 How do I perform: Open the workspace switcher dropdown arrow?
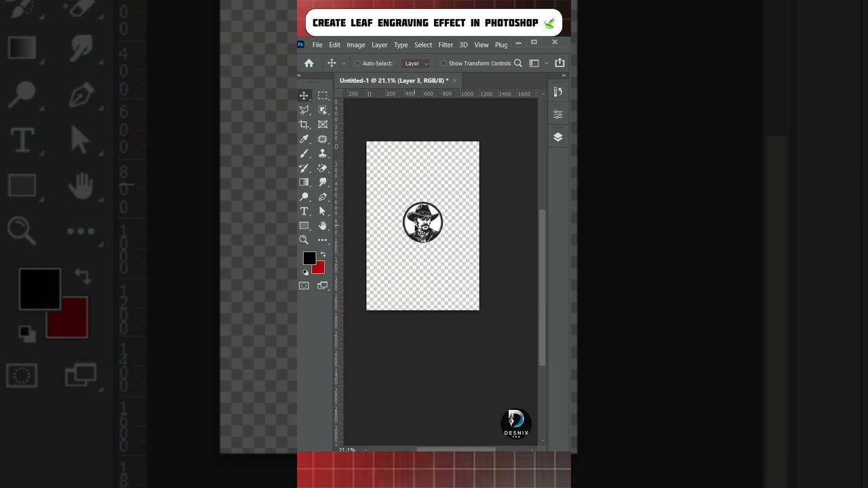tap(546, 64)
